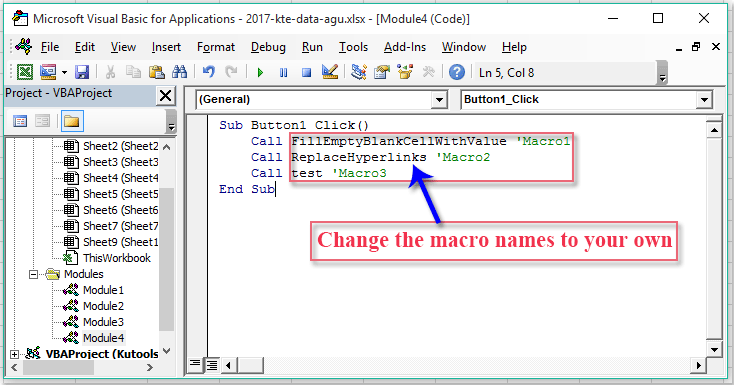734x385 pixels.
Task: Toggle Folders view in Project pane
Action: point(72,122)
